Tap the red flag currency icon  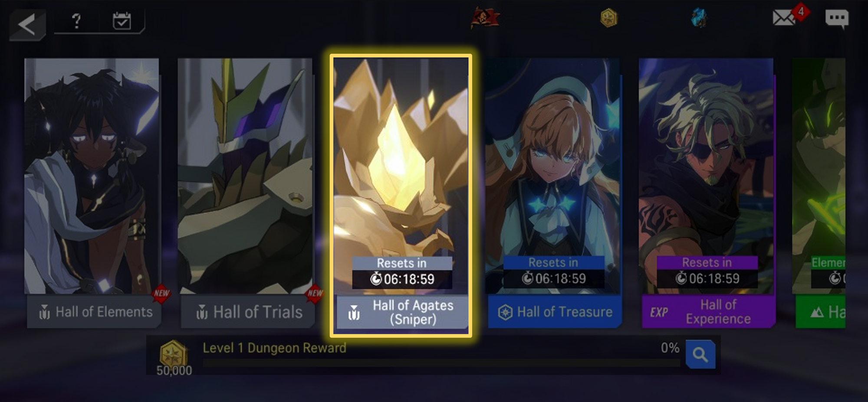[485, 18]
